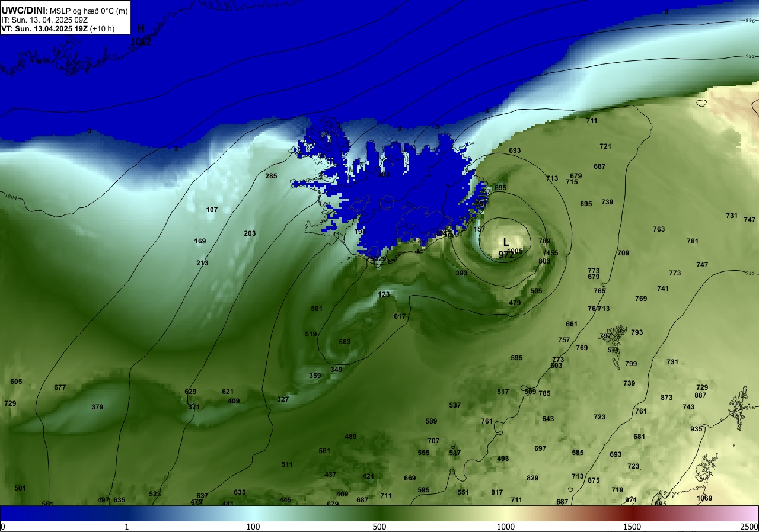Click the map value 523
The image size is (759, 532).
[155, 494]
